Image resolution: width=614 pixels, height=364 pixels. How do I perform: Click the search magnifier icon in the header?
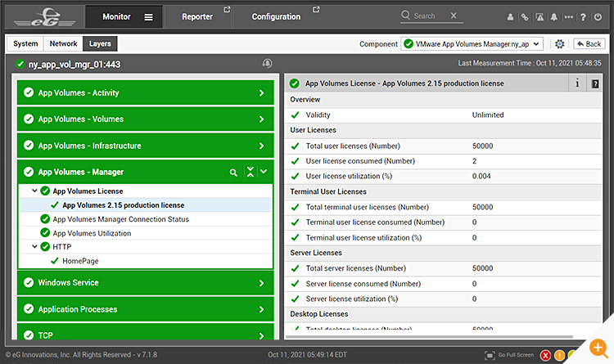[406, 16]
